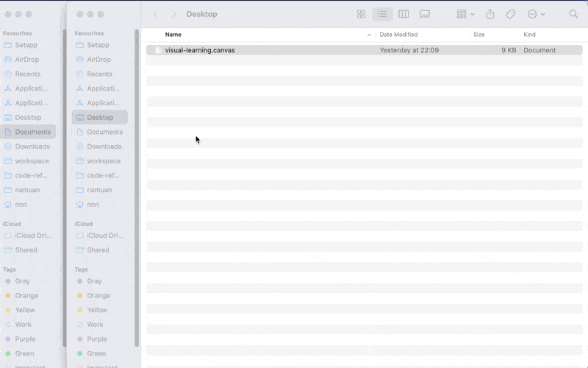Screen dimensions: 588x368
Task: Click the Edit Tags icon in the toolbar
Action: [x=510, y=14]
